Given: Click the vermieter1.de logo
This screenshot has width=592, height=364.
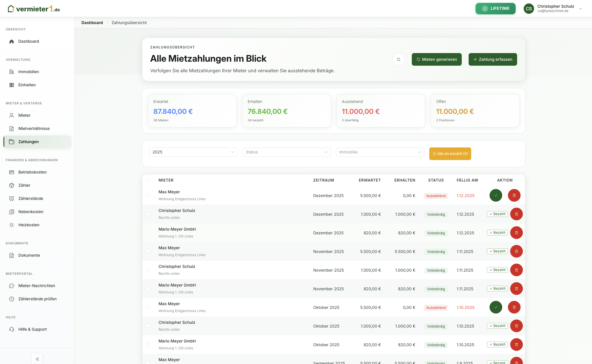Looking at the screenshot, I should point(34,9).
